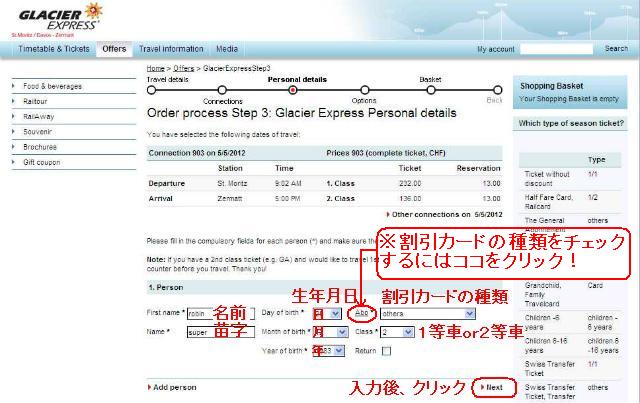Open Brochures sidebar item

(x=40, y=147)
